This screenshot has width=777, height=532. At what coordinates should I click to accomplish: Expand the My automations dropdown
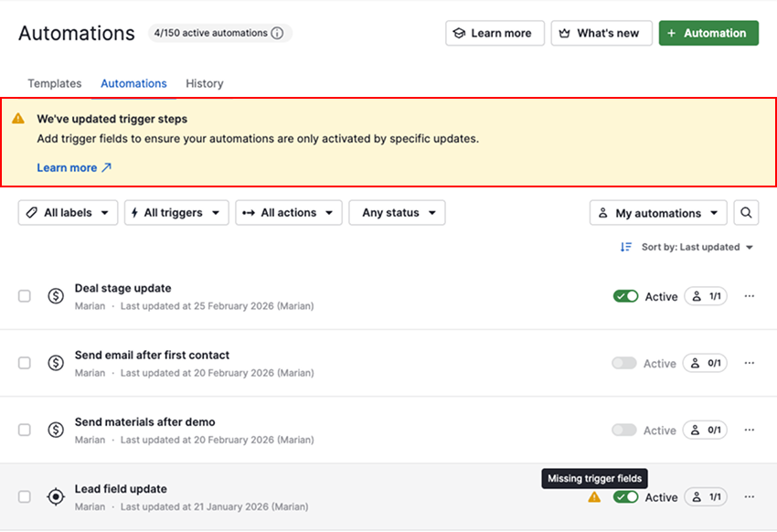tap(658, 213)
